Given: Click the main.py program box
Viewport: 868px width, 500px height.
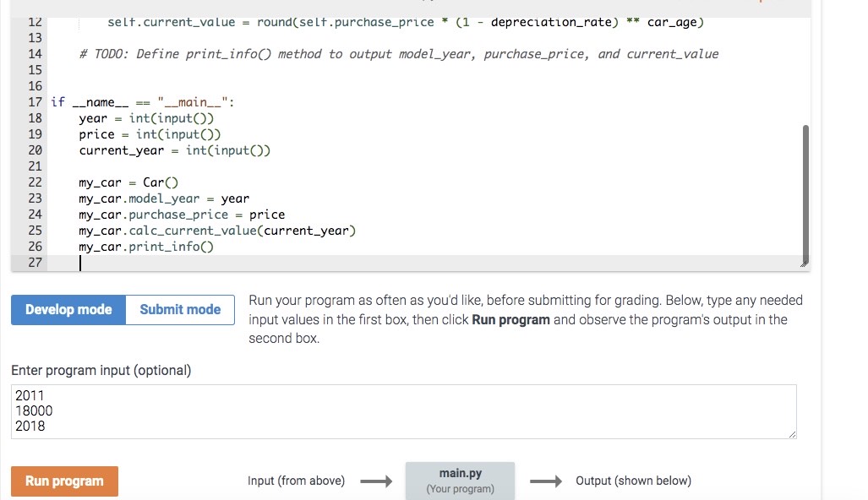Looking at the screenshot, I should (460, 480).
